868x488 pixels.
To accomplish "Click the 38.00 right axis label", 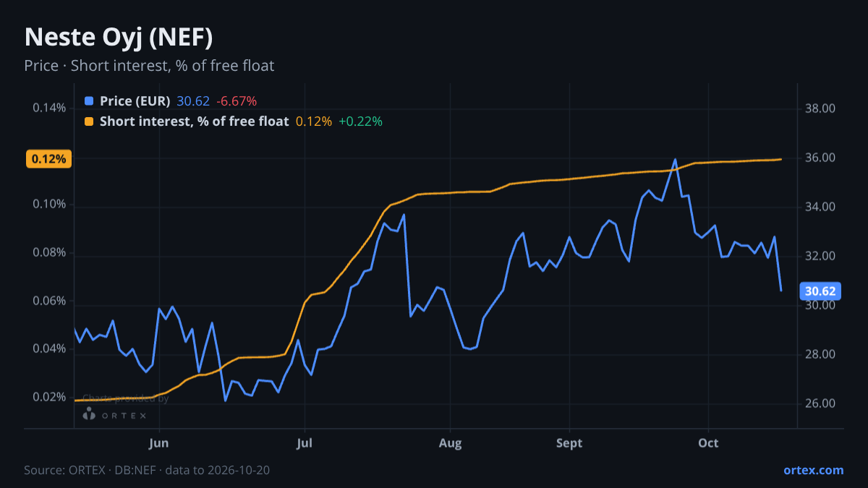I will pyautogui.click(x=820, y=108).
